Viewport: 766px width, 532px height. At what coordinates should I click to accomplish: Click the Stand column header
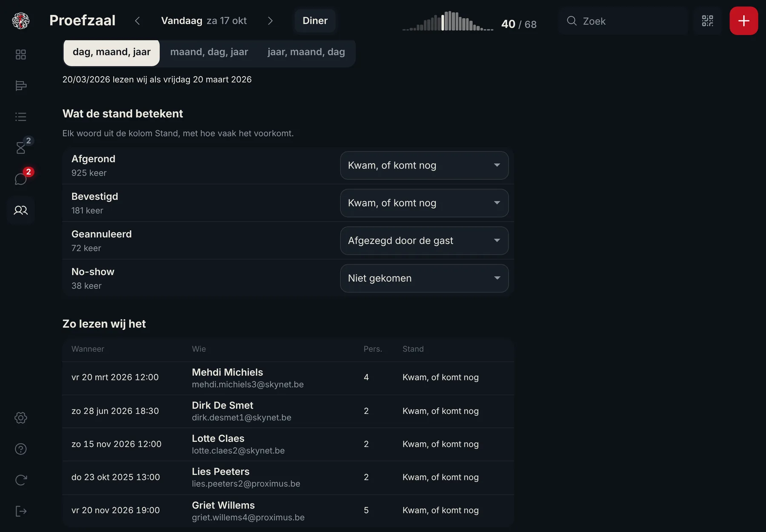click(x=413, y=349)
